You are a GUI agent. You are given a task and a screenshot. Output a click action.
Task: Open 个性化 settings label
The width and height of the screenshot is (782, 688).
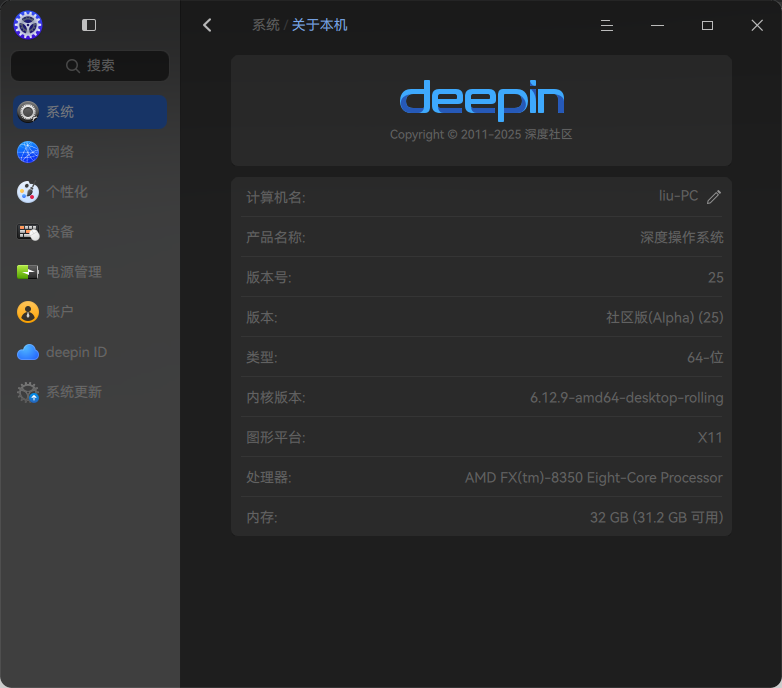pyautogui.click(x=67, y=192)
